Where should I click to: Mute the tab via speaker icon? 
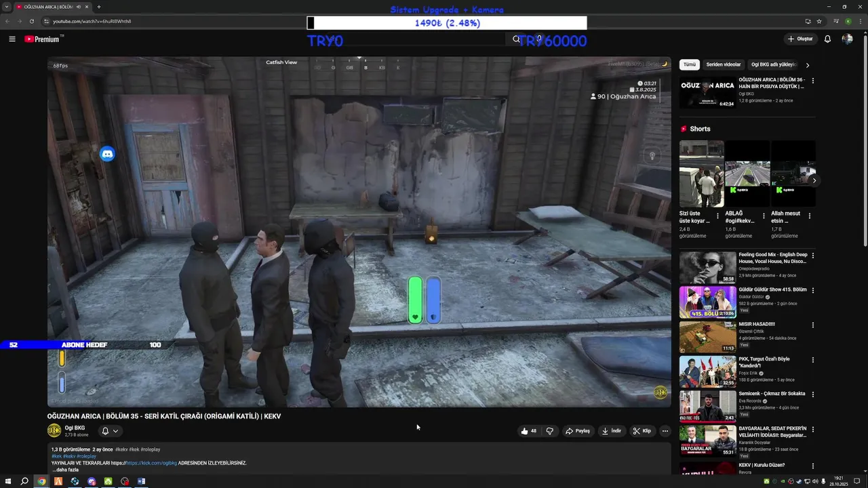click(x=79, y=7)
